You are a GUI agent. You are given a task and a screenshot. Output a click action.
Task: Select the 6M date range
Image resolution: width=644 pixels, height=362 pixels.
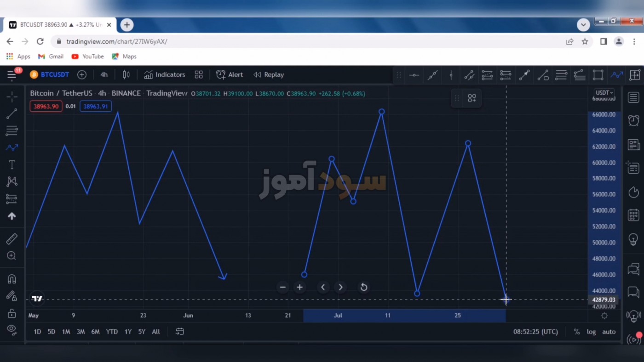(x=95, y=332)
